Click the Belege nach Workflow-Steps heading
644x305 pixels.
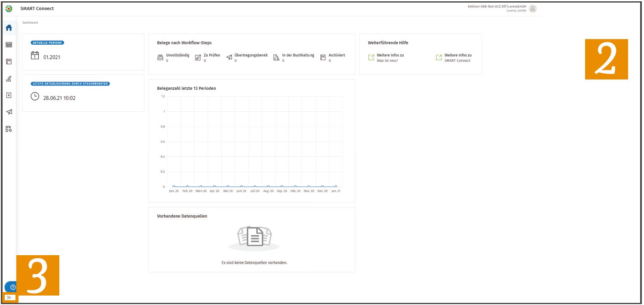click(x=184, y=43)
